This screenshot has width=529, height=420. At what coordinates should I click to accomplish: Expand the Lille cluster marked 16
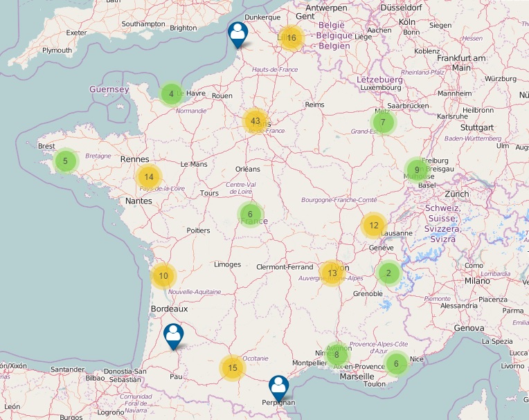pyautogui.click(x=291, y=38)
